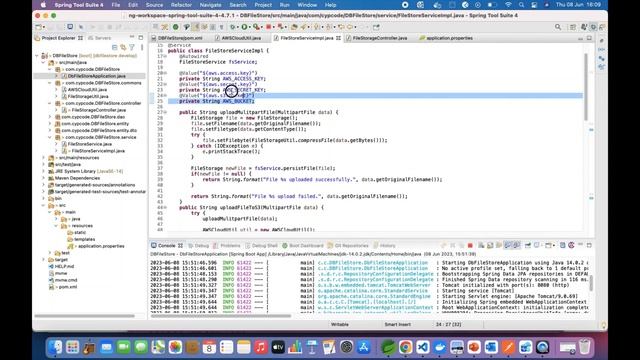Open the Project menu
Viewport: 640px width, 360px height.
tap(263, 5)
